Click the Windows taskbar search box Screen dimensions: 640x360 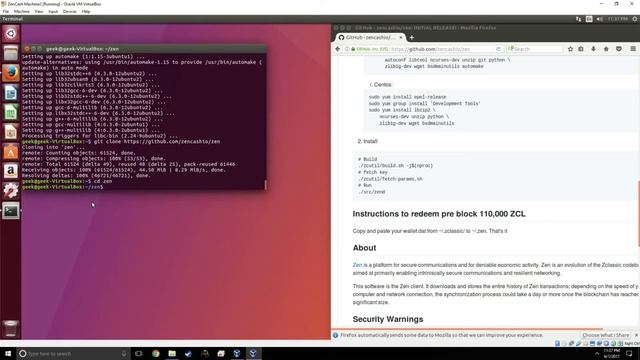pos(73,353)
